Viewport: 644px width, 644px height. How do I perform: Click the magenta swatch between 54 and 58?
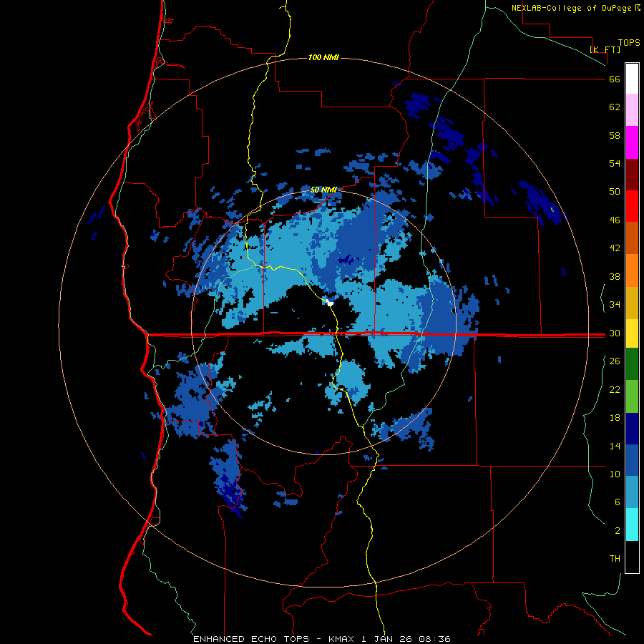(x=632, y=142)
